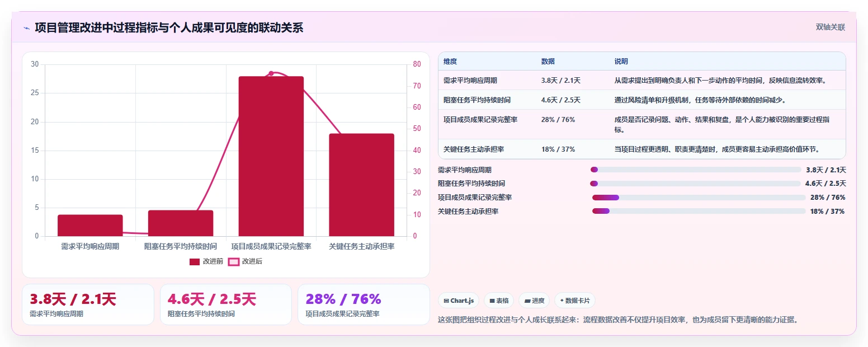Click description starting 当项目过程更透明
868x347 pixels.
pyautogui.click(x=717, y=149)
